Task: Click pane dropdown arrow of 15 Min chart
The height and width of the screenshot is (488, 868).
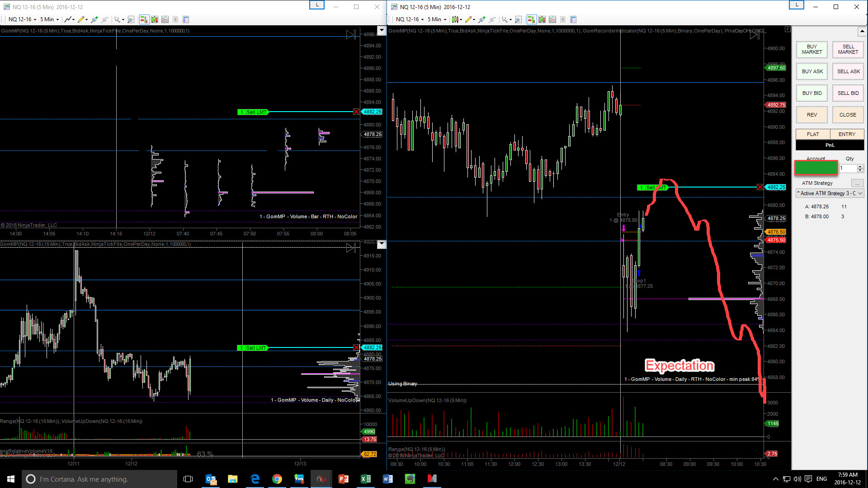Action: click(382, 244)
